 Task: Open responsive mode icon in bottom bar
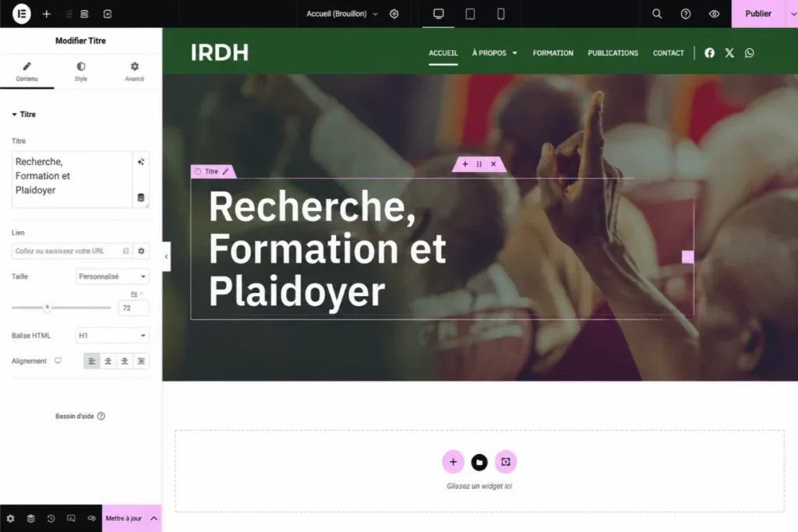[71, 518]
